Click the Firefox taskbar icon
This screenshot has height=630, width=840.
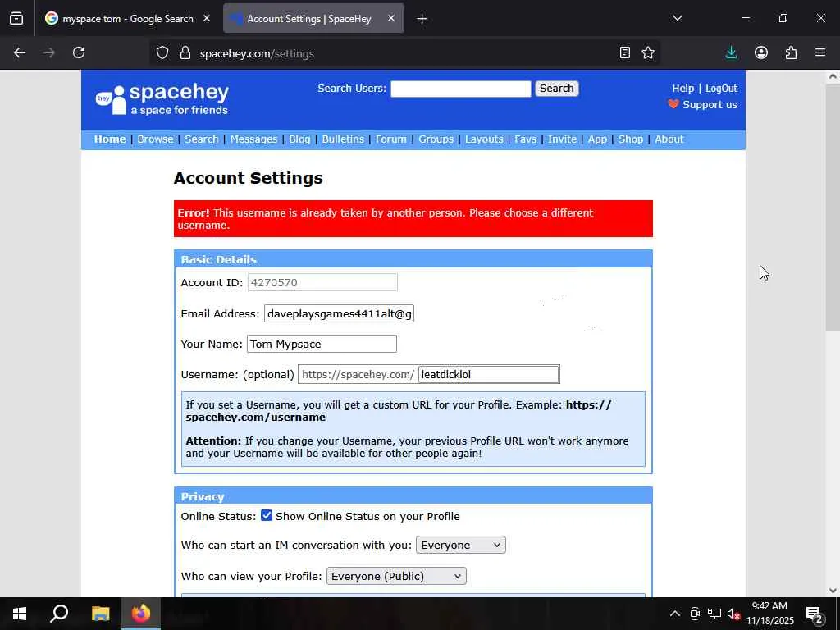[141, 614]
